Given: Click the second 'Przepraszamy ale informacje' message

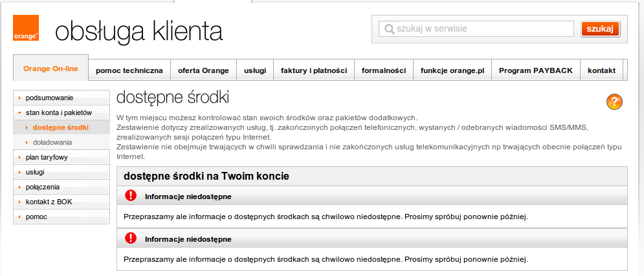Looking at the screenshot, I should [326, 259].
